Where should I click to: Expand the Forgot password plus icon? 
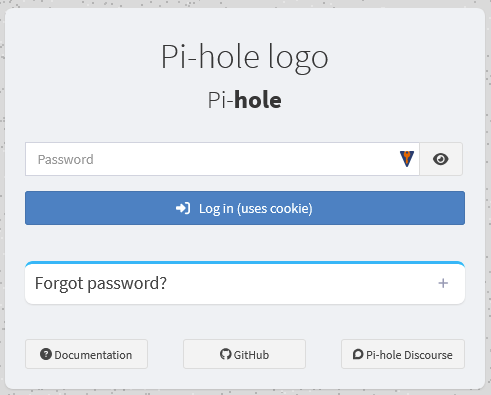pos(443,283)
